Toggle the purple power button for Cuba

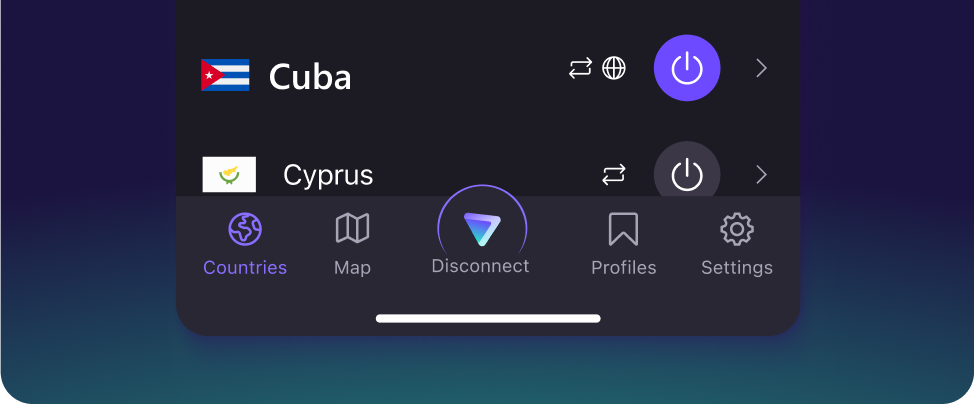pyautogui.click(x=687, y=68)
